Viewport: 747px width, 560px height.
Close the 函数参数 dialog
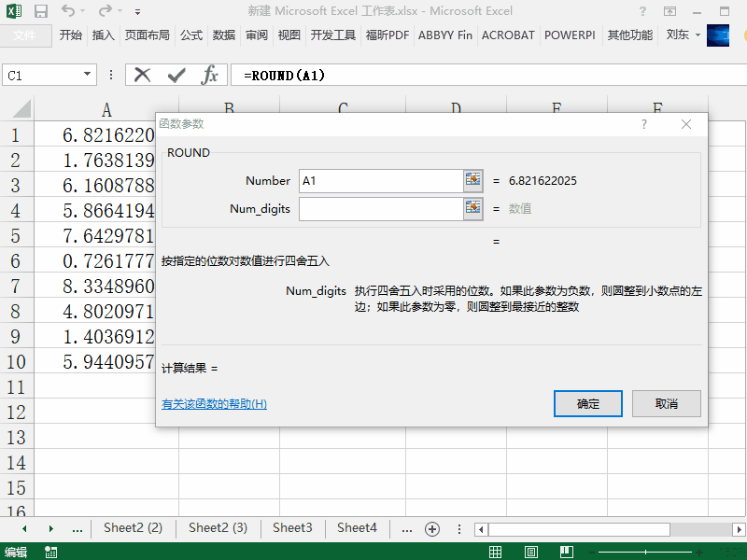pyautogui.click(x=686, y=124)
